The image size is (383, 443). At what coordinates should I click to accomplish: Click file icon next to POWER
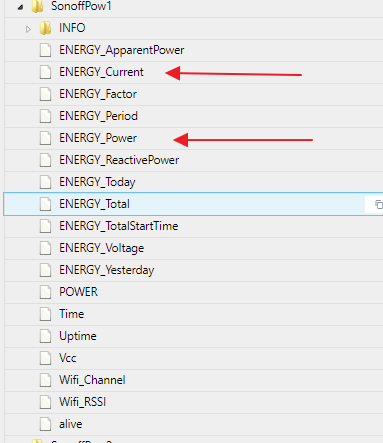(45, 292)
